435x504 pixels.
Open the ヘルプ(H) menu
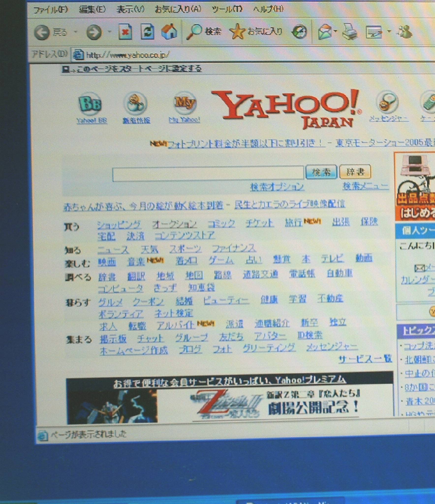(268, 9)
